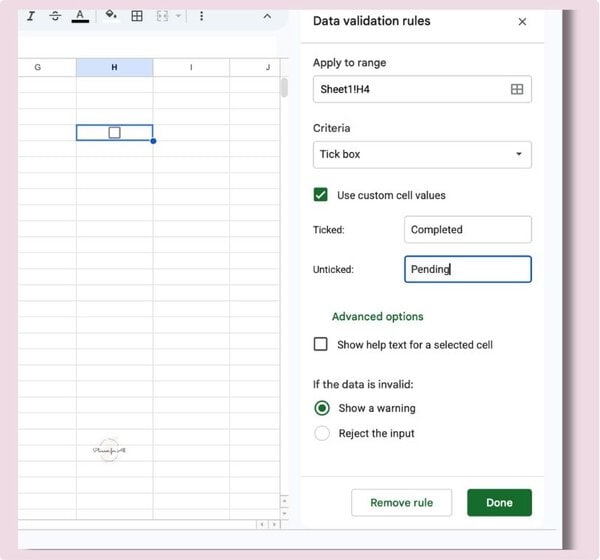This screenshot has height=560, width=600.
Task: Click the scroll right arrow
Action: (274, 524)
